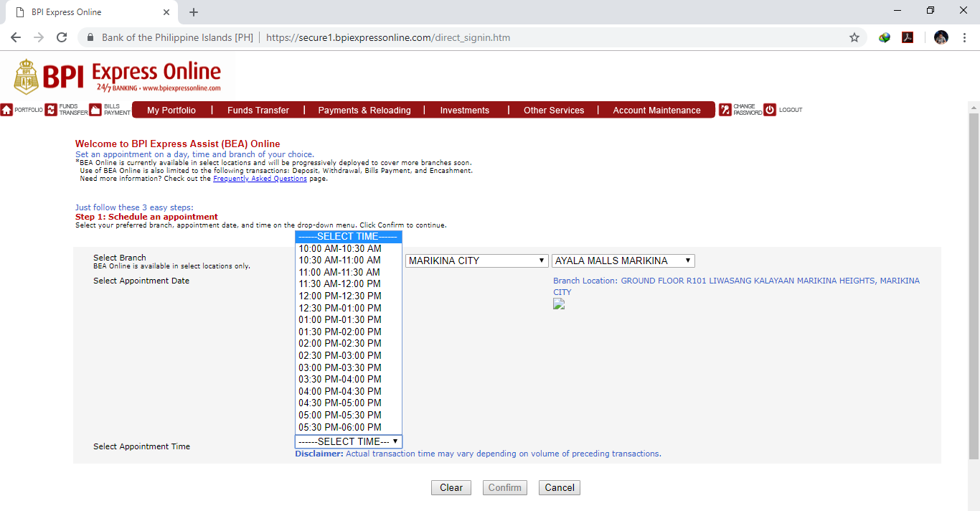Choose the 03:00 PM-03:30 PM appointment time

(349, 367)
